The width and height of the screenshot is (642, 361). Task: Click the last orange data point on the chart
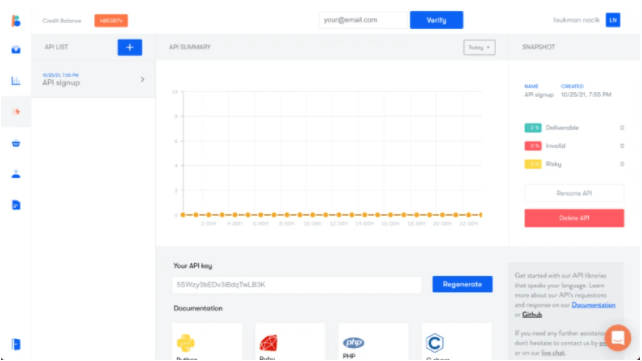click(x=481, y=215)
